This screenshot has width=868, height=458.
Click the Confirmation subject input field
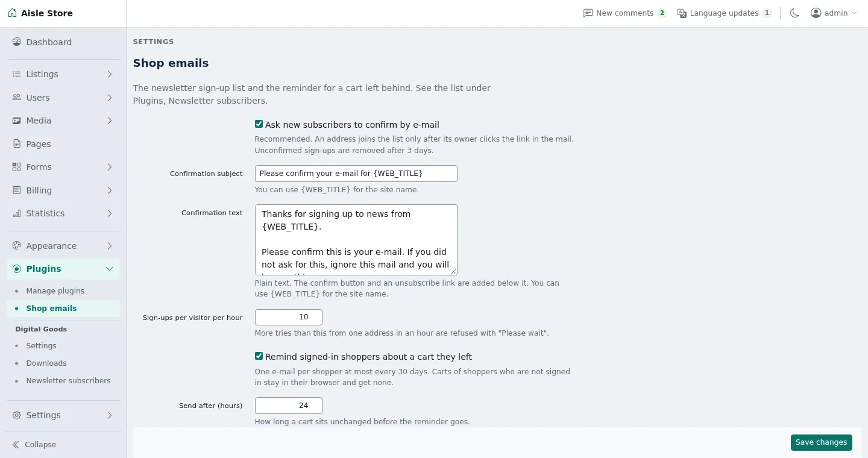pyautogui.click(x=356, y=174)
